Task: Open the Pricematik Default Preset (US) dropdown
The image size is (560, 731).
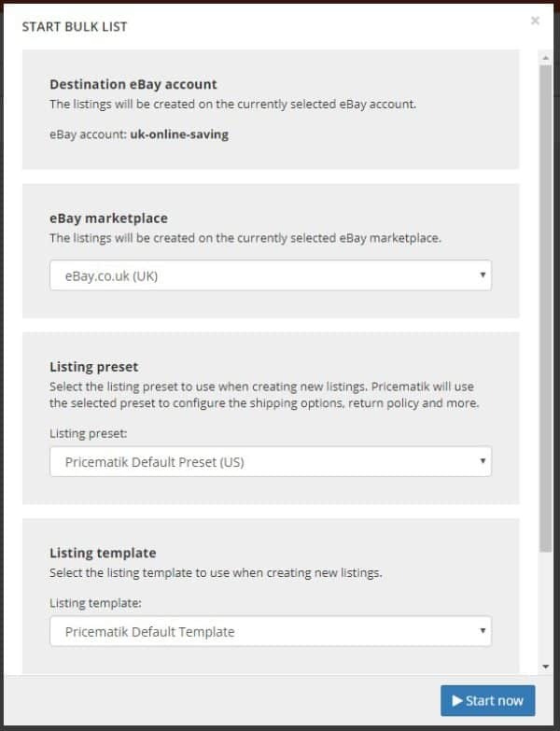Action: (270, 461)
